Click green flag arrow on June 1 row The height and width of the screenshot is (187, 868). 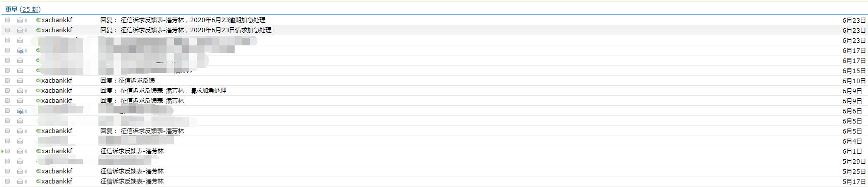coord(3,151)
